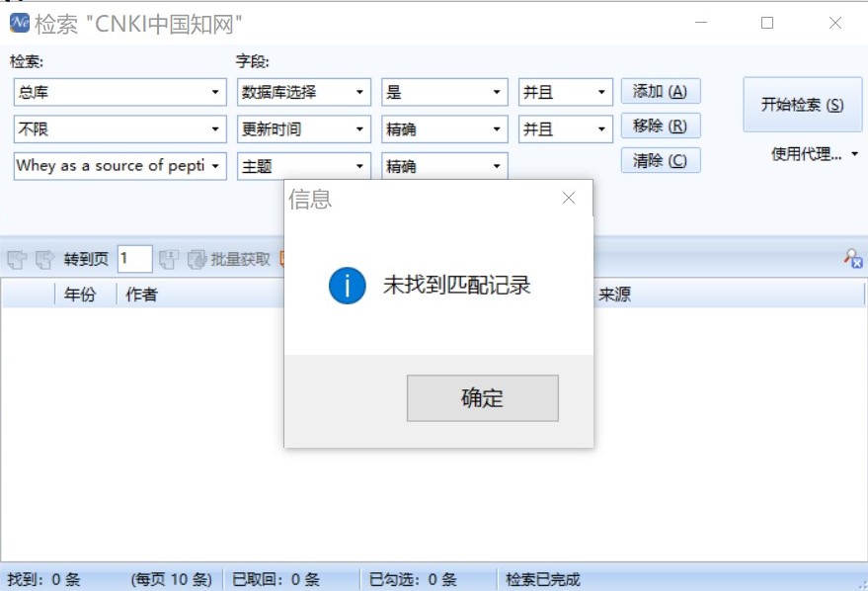Open the 并且 dropdown in first row

(601, 92)
